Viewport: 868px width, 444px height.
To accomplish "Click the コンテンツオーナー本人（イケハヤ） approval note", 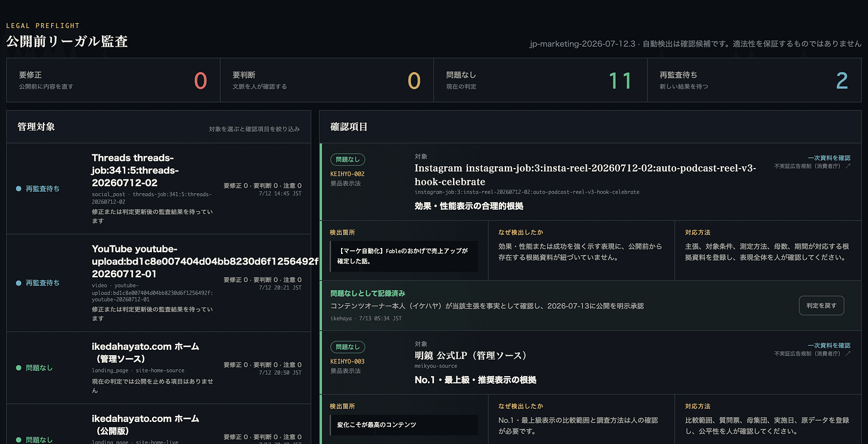I will [x=487, y=306].
